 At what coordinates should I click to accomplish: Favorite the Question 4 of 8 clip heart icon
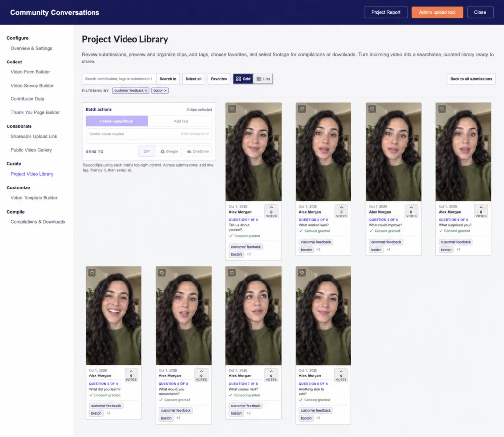pos(442,109)
